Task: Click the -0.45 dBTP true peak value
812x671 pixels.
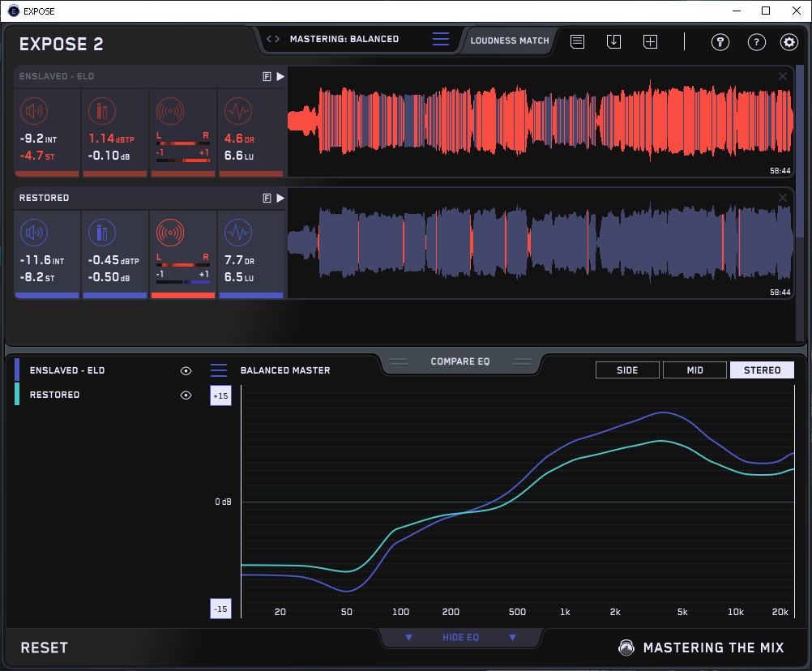Action: [x=113, y=260]
